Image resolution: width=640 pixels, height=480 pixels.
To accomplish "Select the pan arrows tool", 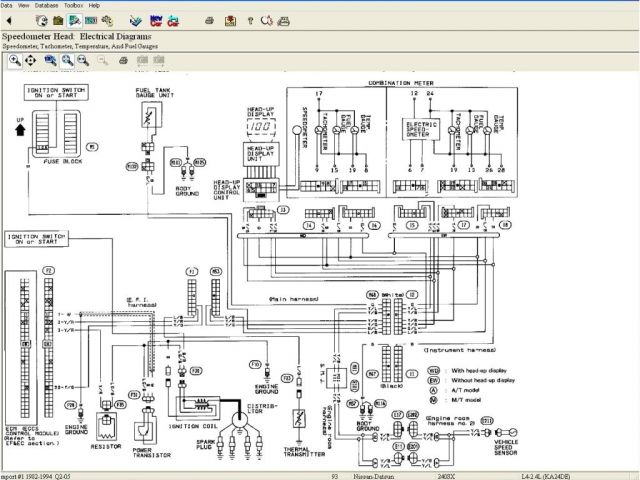I will click(x=31, y=61).
